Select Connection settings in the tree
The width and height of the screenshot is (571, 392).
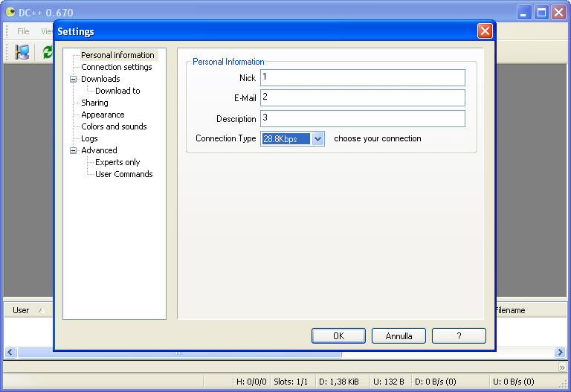116,67
